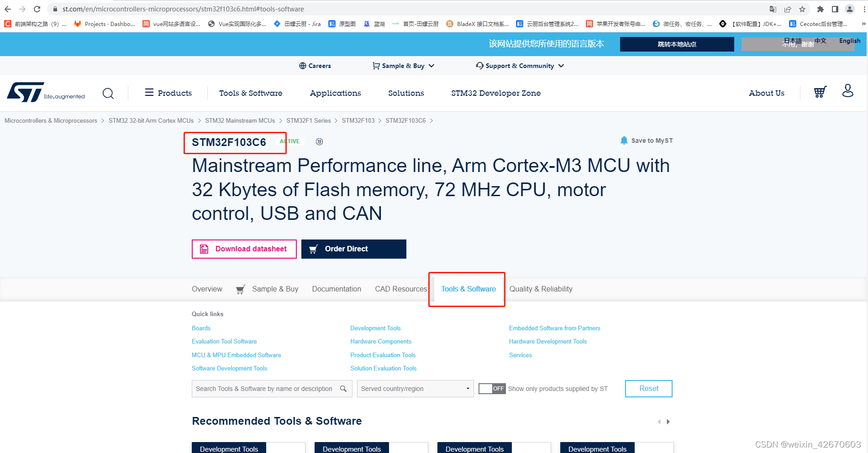Screen dimensions: 868x453
Task: Open the shopping cart icon
Action: (x=820, y=92)
